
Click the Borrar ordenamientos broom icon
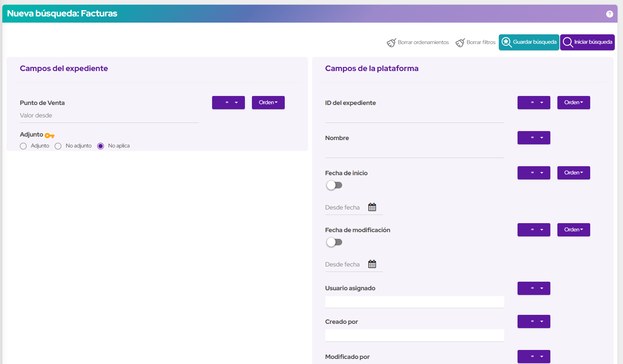point(391,43)
